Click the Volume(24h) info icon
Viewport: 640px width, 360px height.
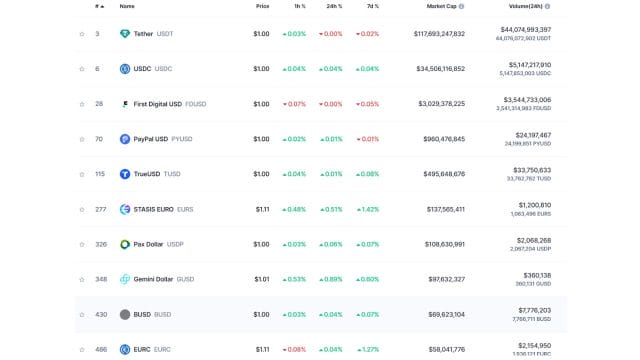point(547,7)
